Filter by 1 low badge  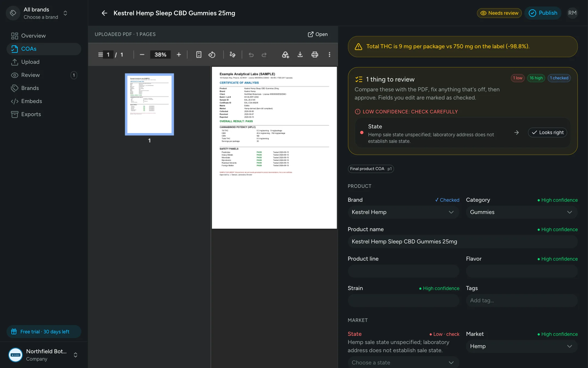517,78
